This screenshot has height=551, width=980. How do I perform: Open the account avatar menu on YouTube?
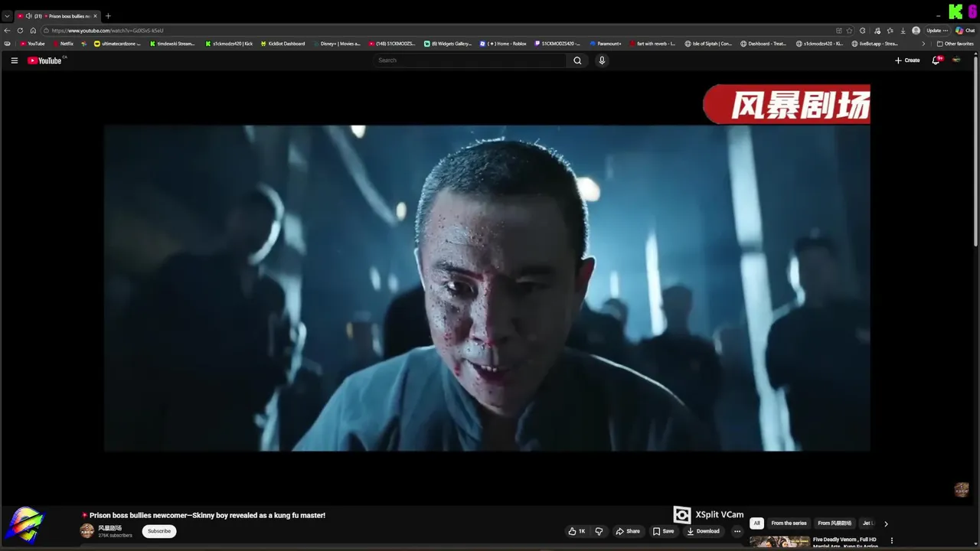tap(956, 60)
